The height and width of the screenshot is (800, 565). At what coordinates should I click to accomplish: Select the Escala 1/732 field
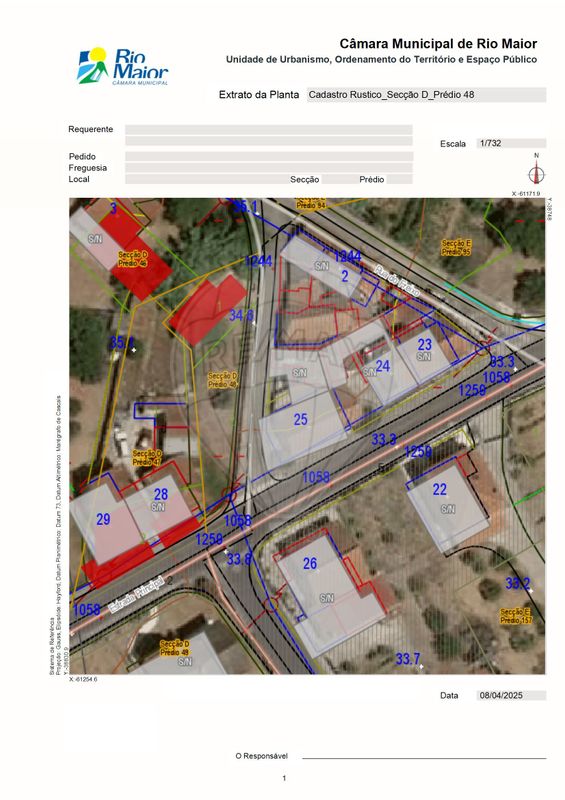[511, 143]
